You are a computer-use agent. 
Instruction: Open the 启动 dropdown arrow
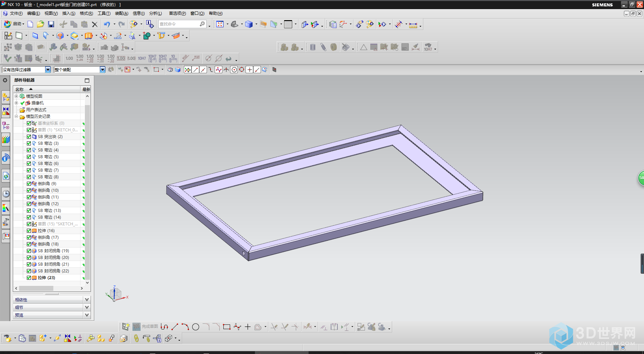23,24
